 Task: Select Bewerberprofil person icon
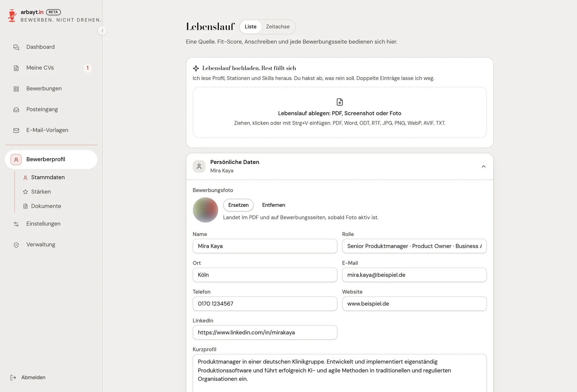coord(16,160)
